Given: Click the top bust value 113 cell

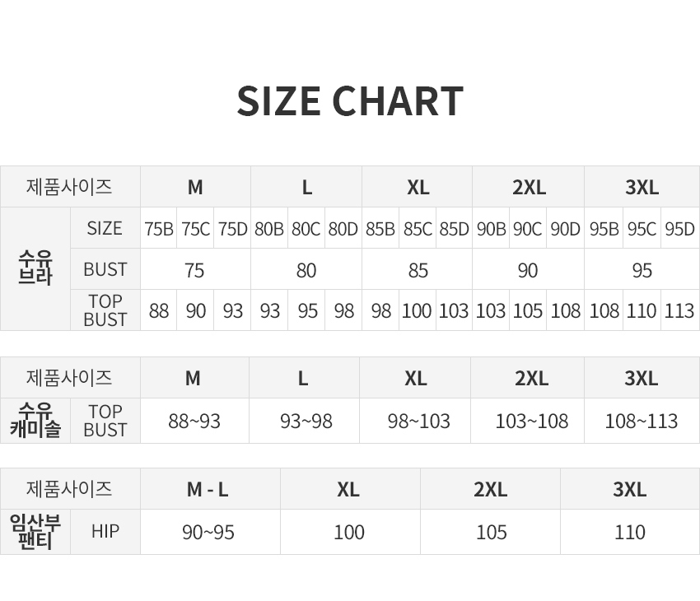Looking at the screenshot, I should 680,310.
